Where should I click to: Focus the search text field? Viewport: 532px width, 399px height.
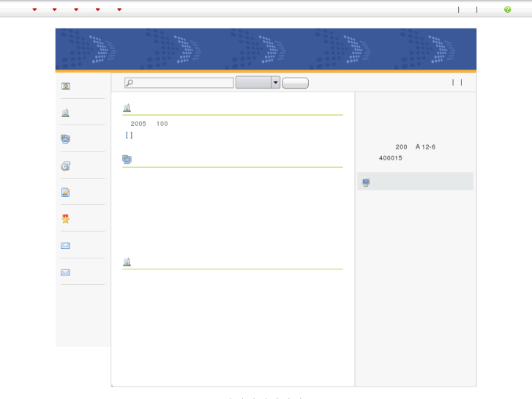(179, 83)
